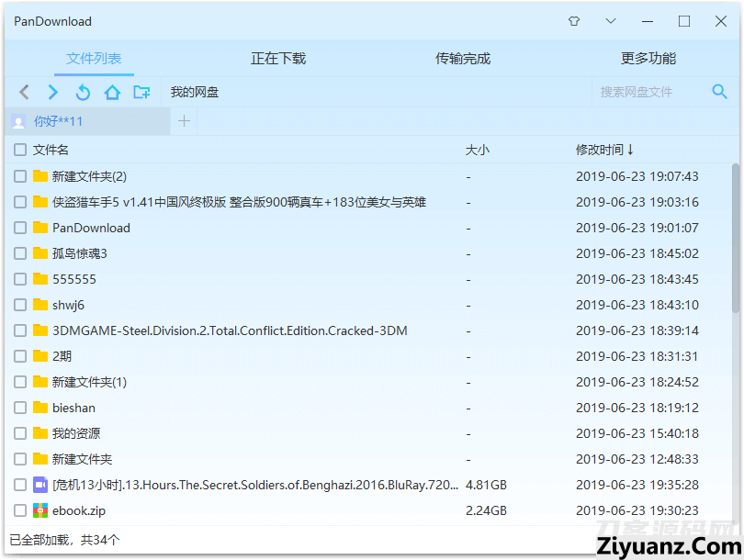Go to the home directory icon
This screenshot has height=560, width=744.
(x=112, y=92)
